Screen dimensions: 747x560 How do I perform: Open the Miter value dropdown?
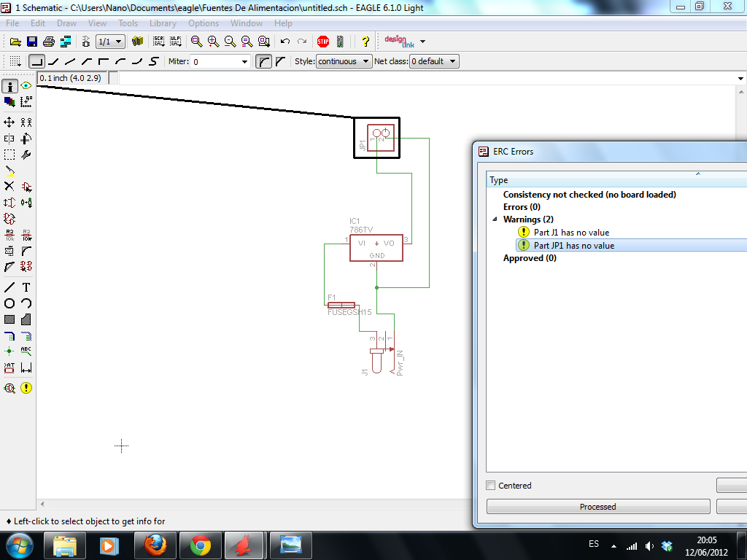244,61
